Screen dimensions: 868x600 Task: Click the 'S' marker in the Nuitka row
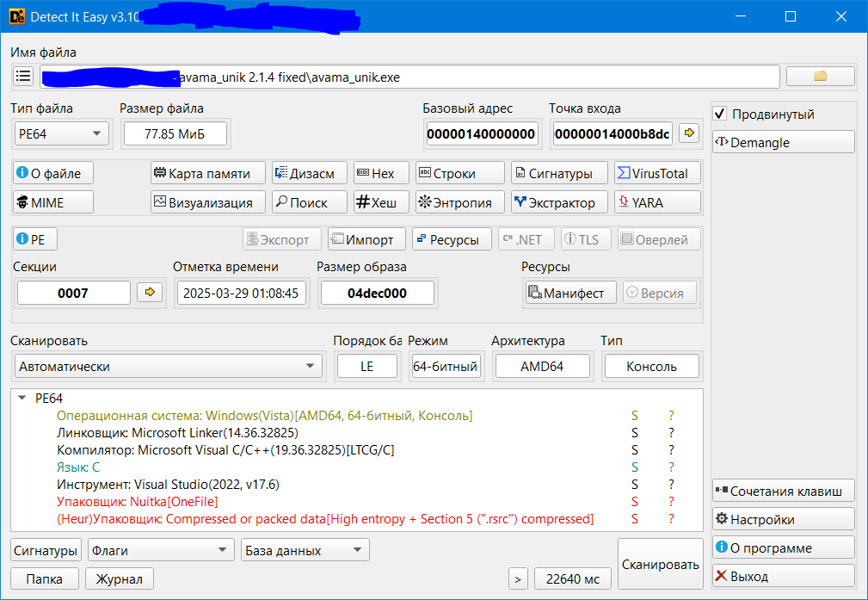click(x=635, y=501)
